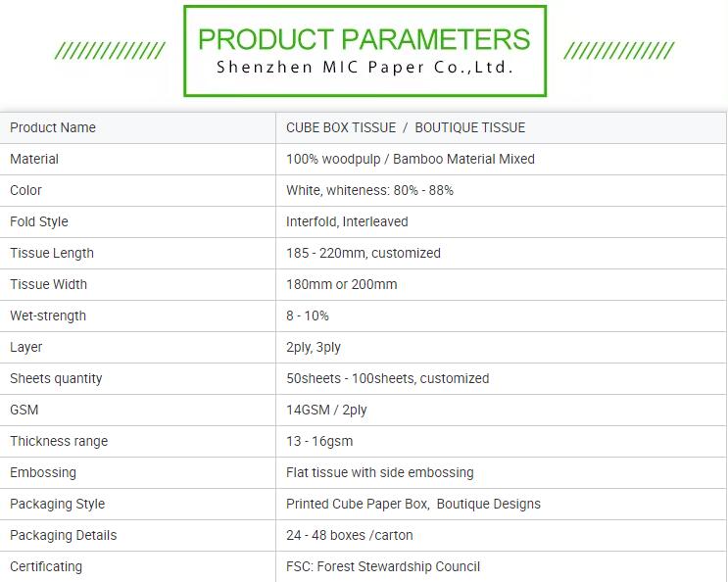The height and width of the screenshot is (582, 728).
Task: Click the Flat tissue with side embossing text
Action: click(x=380, y=472)
